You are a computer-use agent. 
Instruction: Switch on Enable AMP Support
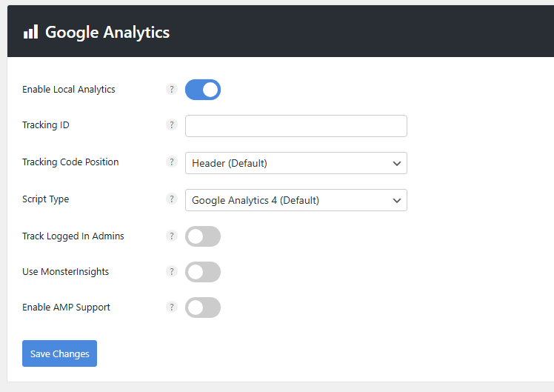click(203, 308)
